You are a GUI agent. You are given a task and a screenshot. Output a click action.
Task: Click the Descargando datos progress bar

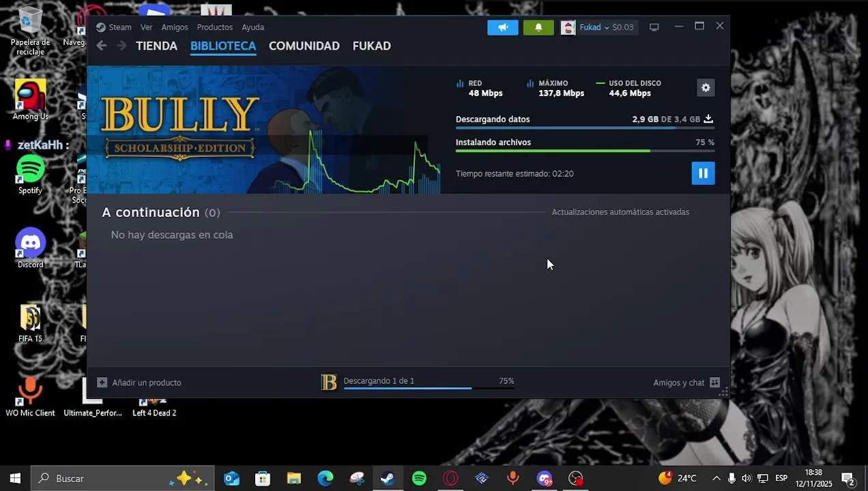click(x=585, y=128)
